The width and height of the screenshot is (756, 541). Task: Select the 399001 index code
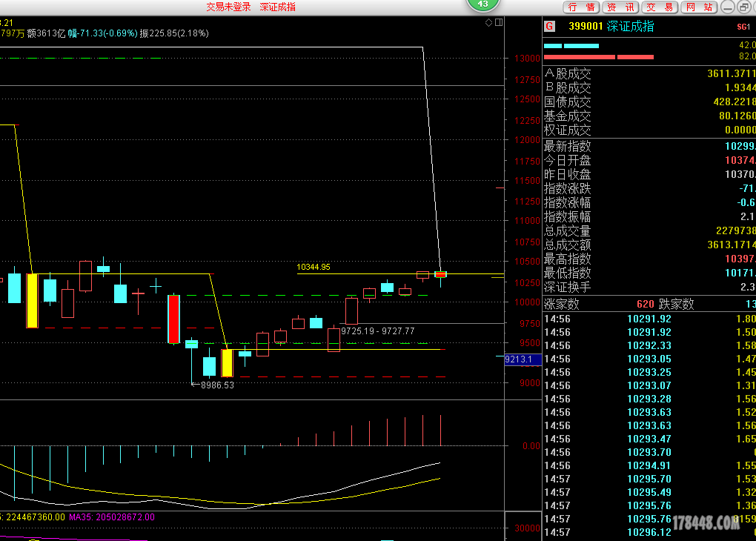click(586, 27)
